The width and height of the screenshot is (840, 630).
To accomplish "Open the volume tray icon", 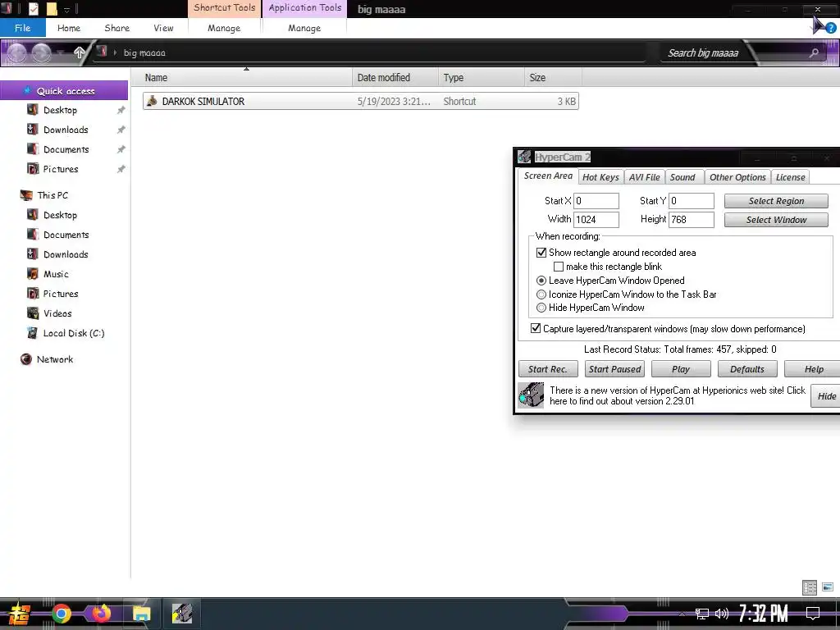I will click(x=722, y=614).
